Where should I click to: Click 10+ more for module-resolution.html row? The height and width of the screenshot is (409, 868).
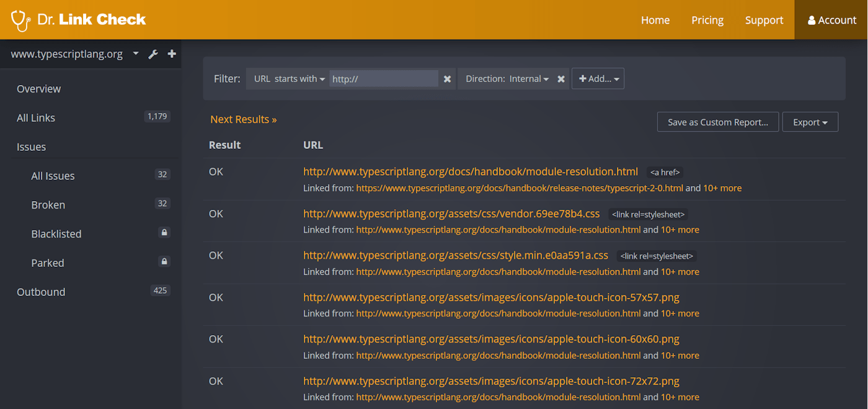pos(722,188)
